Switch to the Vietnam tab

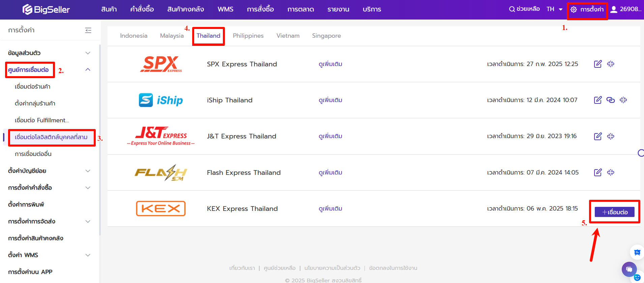288,36
